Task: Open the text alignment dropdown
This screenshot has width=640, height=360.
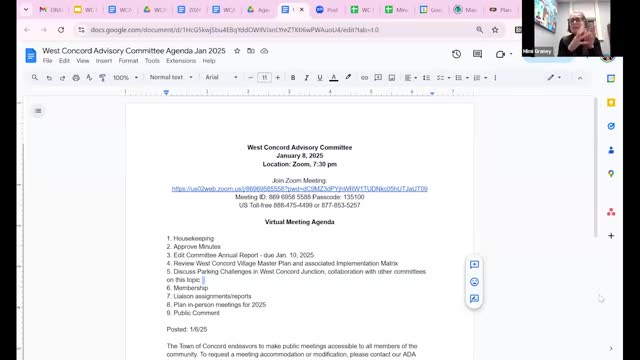Action: (411, 78)
